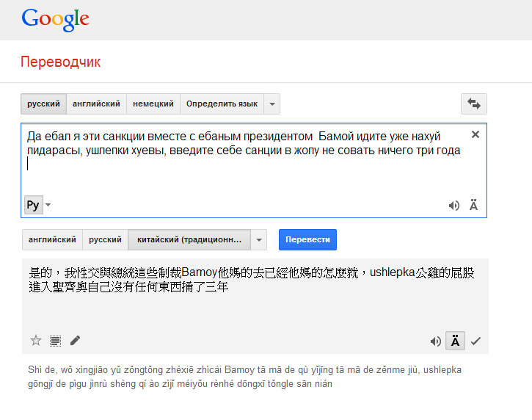Screen dimensions: 532x420
Task: Select китайский (традиционный) target language
Action: 189,239
